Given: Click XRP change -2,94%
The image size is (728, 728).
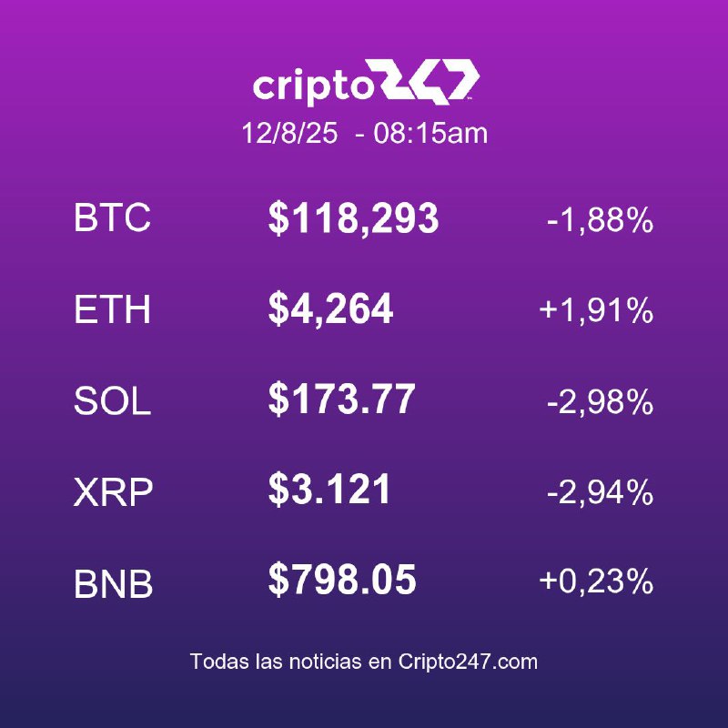Looking at the screenshot, I should tap(601, 492).
